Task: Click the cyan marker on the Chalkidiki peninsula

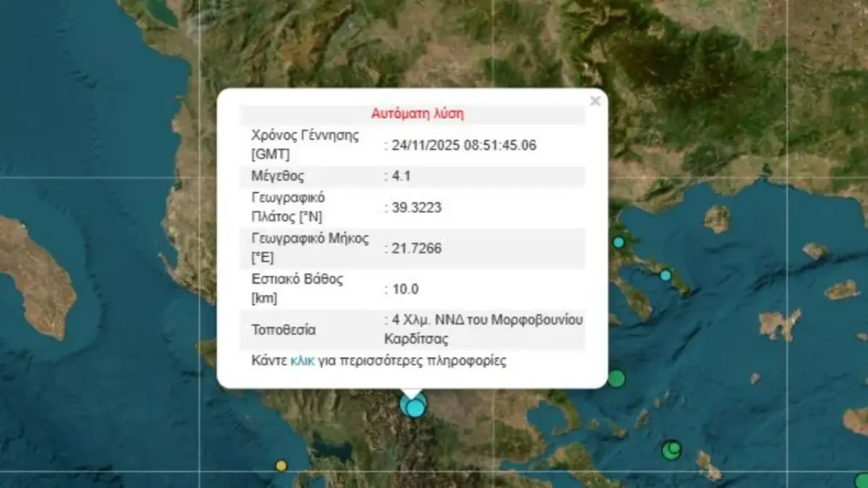Action: click(665, 275)
